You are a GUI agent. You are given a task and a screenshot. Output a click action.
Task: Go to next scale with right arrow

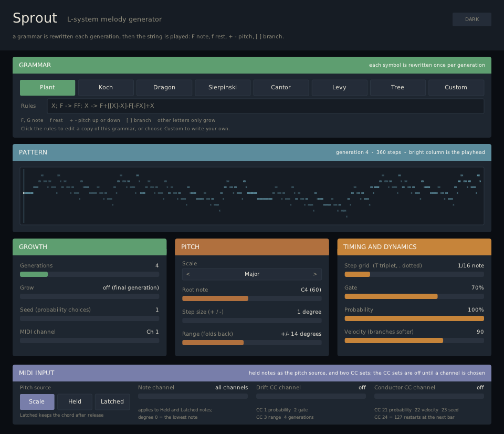point(315,274)
